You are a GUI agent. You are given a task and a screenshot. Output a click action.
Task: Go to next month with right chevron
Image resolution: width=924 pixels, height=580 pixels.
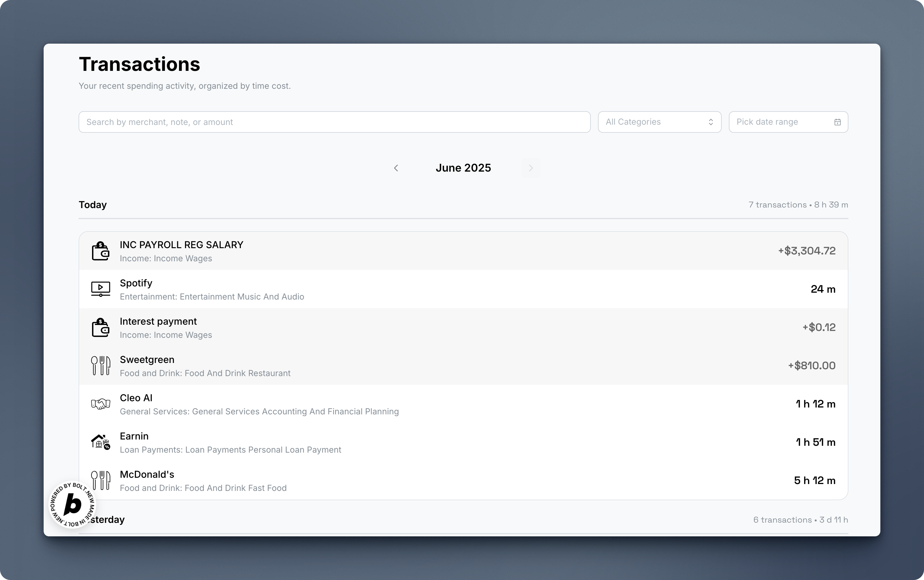point(531,168)
